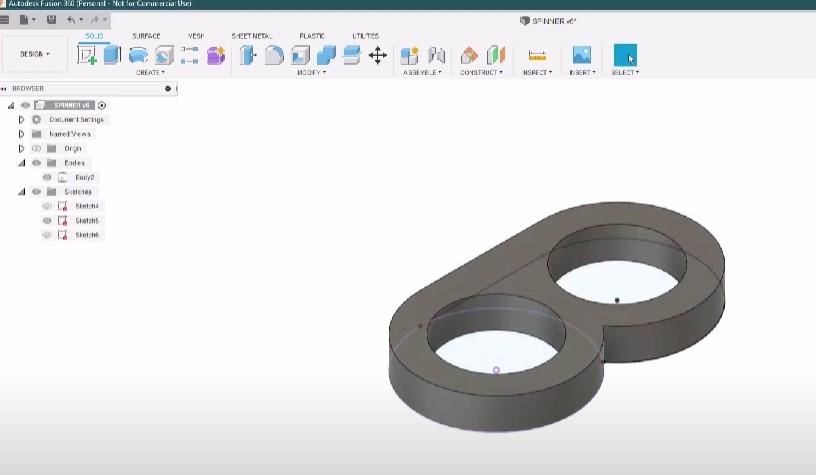Collapse the Browser panel arrows
Viewport: 816px width, 475px height.
coord(4,88)
